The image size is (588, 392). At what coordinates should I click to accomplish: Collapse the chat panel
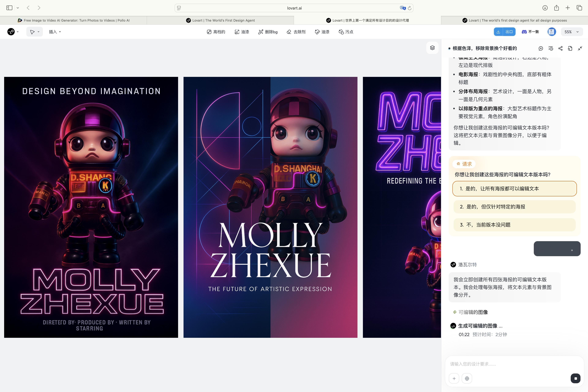click(580, 49)
